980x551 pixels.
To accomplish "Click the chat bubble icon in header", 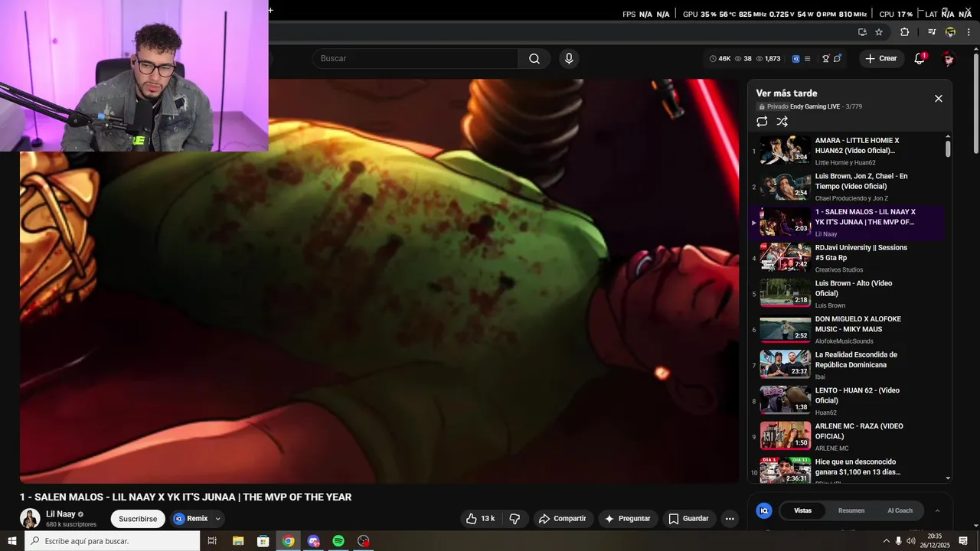I will [x=838, y=58].
